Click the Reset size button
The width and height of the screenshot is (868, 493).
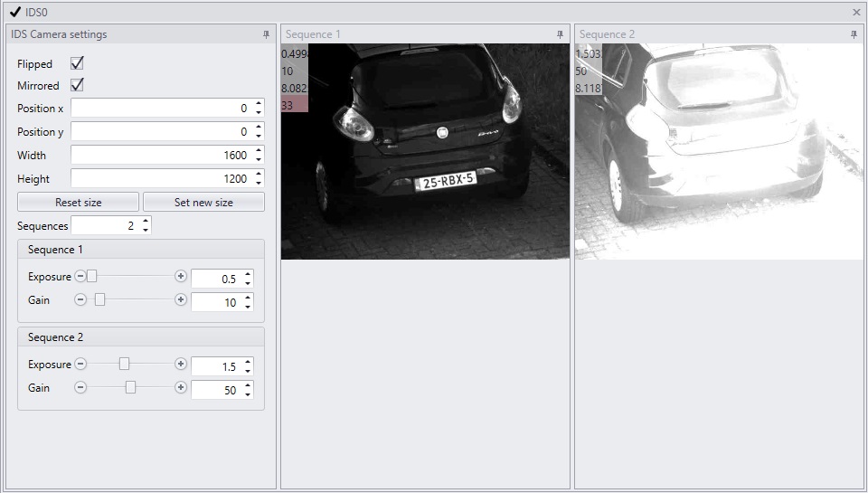[x=78, y=203]
